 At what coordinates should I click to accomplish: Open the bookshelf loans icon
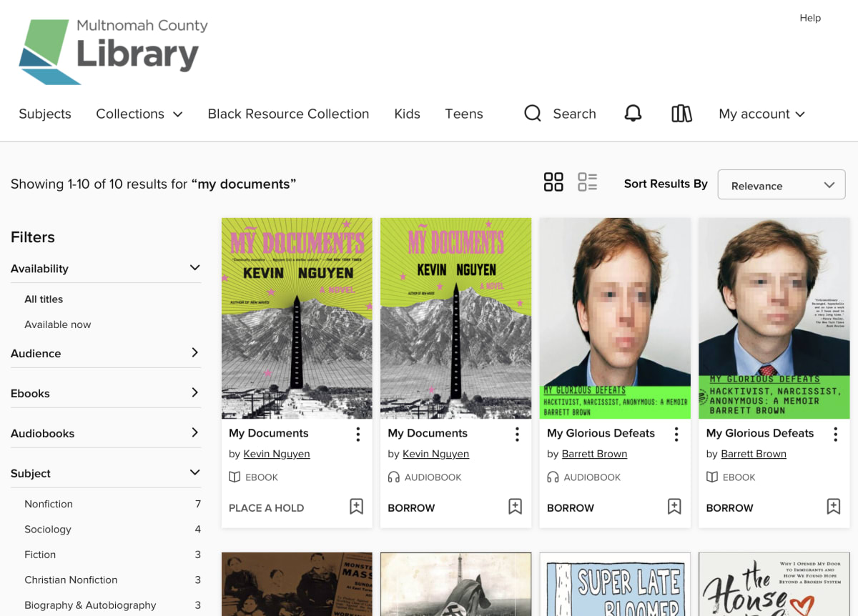[681, 114]
